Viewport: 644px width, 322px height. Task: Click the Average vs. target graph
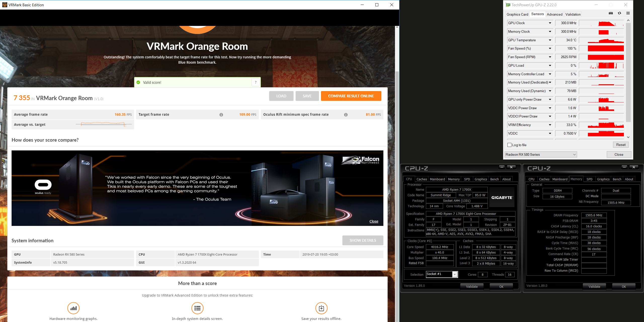(x=104, y=124)
